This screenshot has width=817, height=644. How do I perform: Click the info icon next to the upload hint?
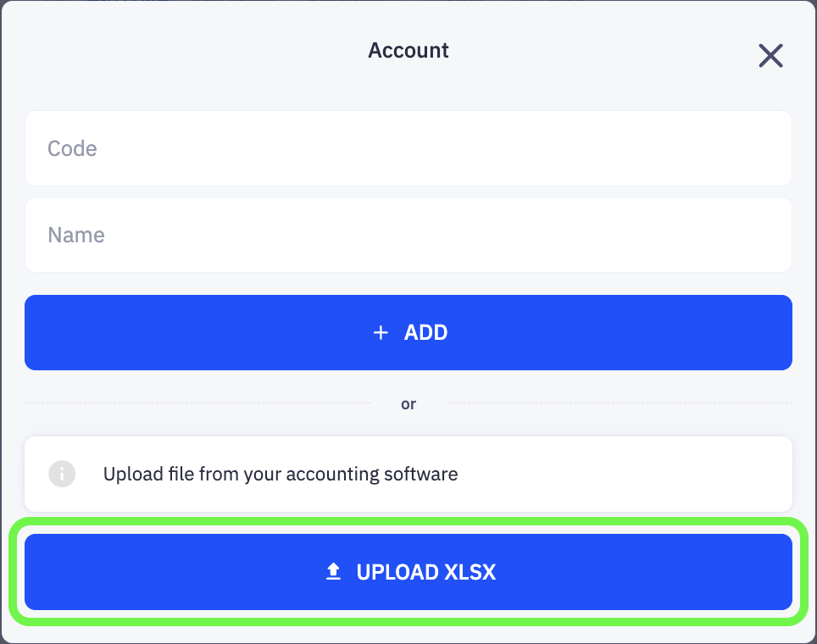tap(61, 474)
